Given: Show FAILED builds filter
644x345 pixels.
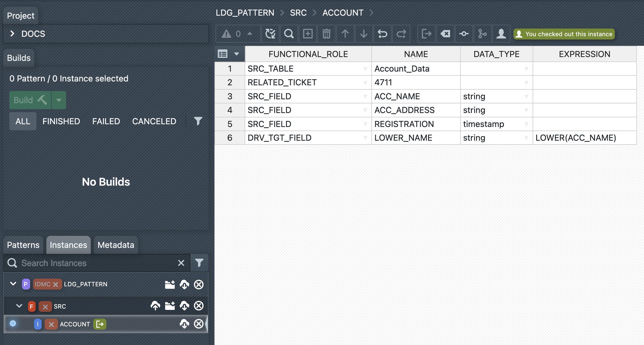Looking at the screenshot, I should [106, 121].
